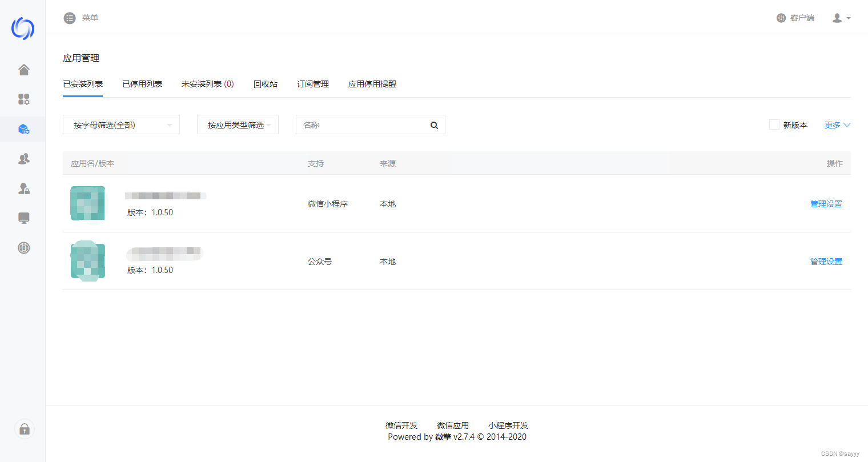Click the 客户端 client icon
The width and height of the screenshot is (868, 462).
[x=781, y=18]
